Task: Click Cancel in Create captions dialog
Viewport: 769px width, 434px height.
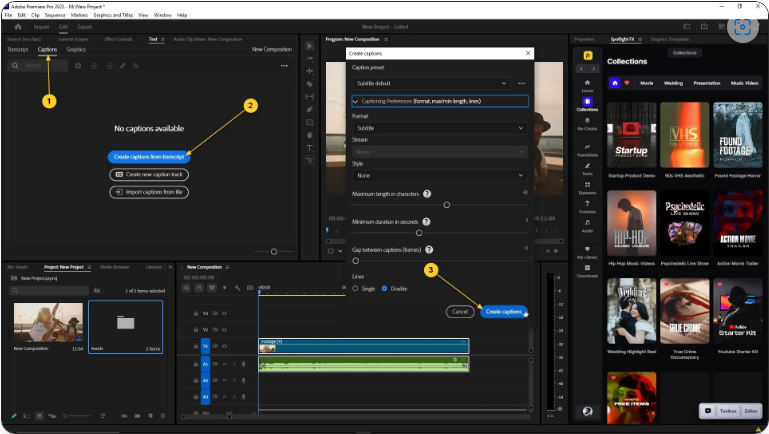Action: point(460,312)
